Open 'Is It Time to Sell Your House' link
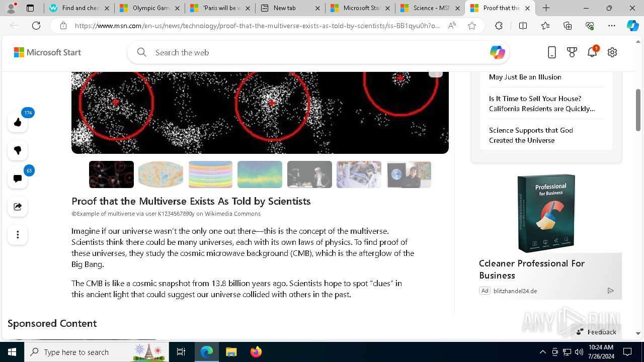Screen dimensions: 644x362 pos(542,104)
